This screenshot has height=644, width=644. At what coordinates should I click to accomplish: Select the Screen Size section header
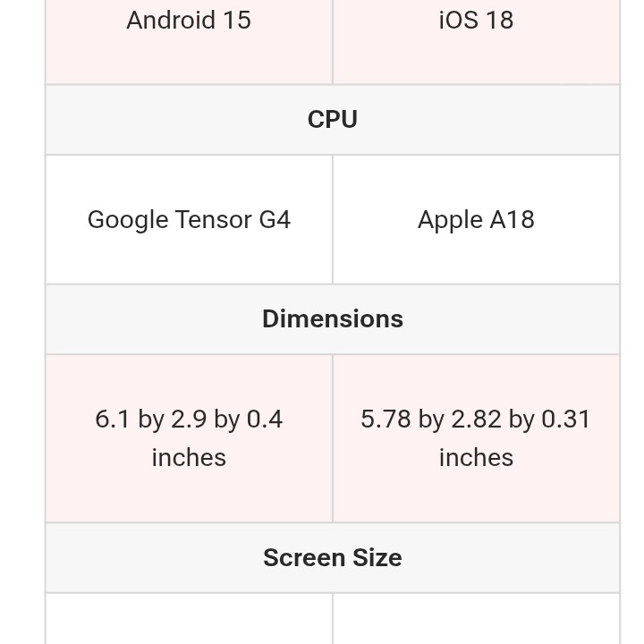(333, 558)
